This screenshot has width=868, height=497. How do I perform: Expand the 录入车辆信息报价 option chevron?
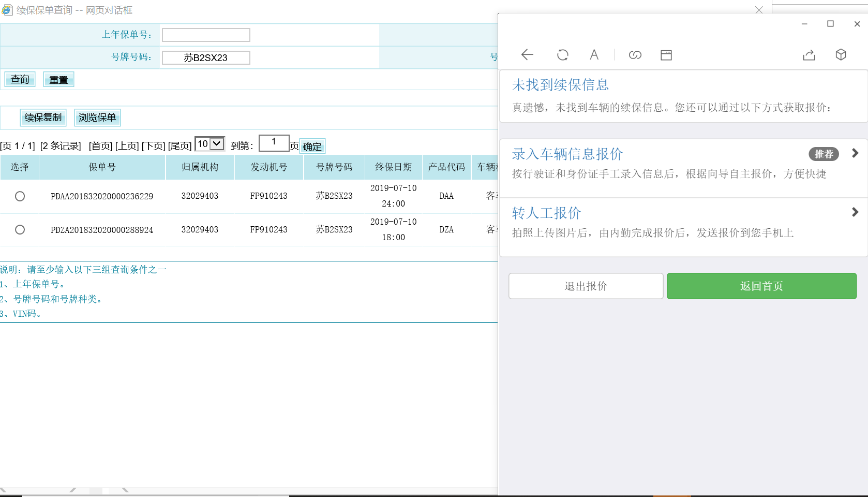[x=855, y=153]
